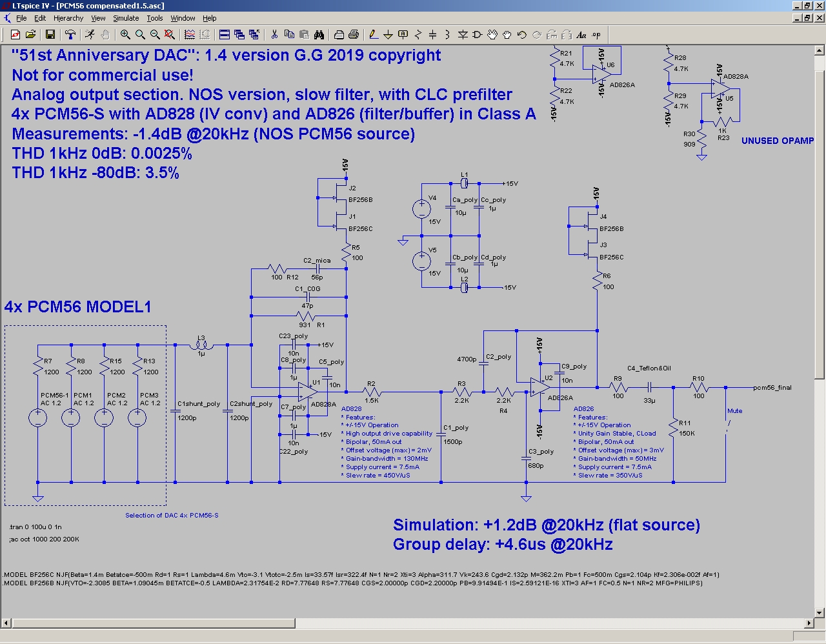
Task: Select the Diode placement tool
Action: coord(463,34)
